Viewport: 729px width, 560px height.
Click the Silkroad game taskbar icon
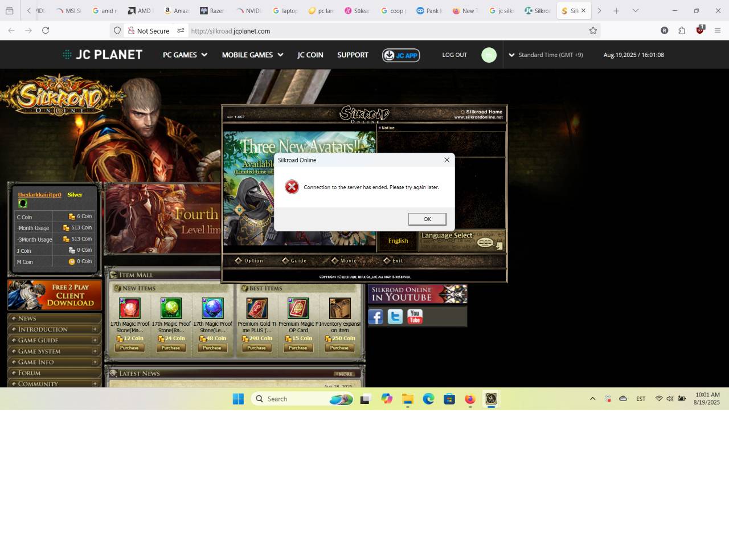pos(491,399)
